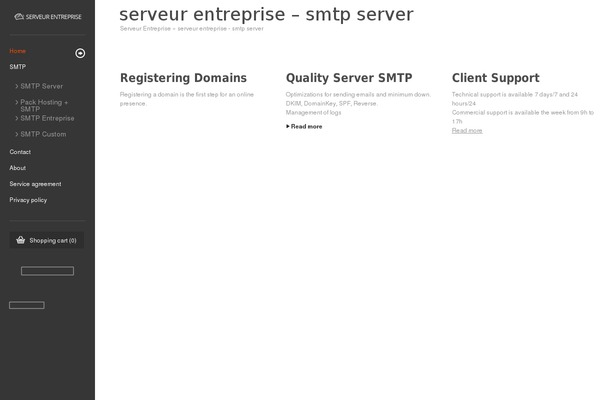Select Pack Hosting + SMTP submenu entry
The image size is (600, 400).
pyautogui.click(x=44, y=105)
